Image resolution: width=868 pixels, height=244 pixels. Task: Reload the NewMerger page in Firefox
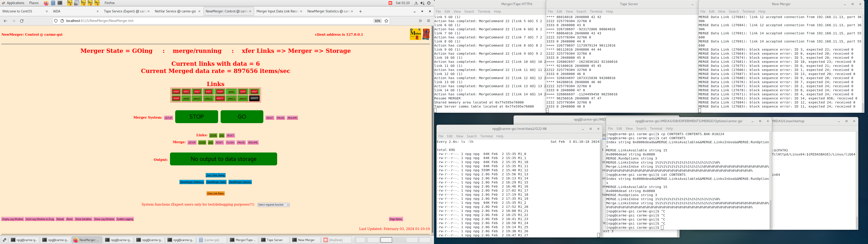click(22, 21)
